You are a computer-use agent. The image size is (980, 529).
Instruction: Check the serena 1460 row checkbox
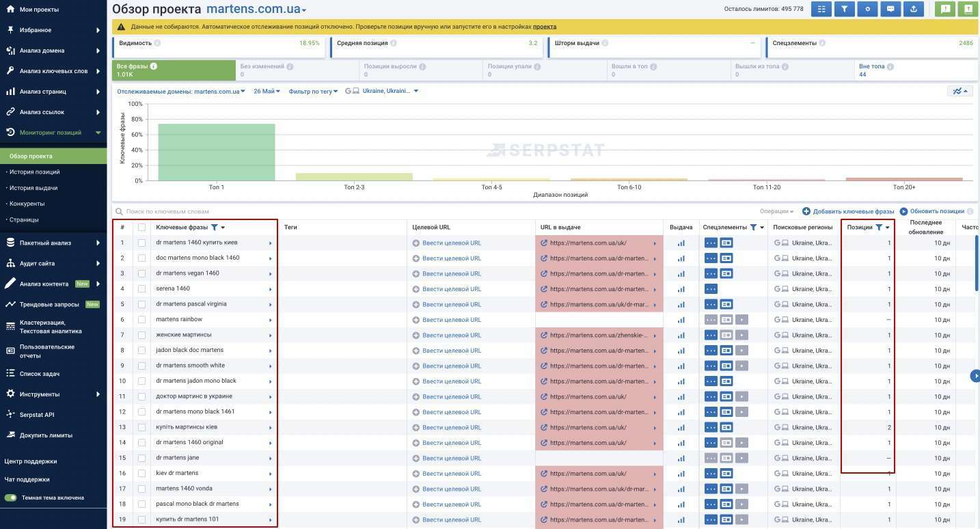coord(142,289)
